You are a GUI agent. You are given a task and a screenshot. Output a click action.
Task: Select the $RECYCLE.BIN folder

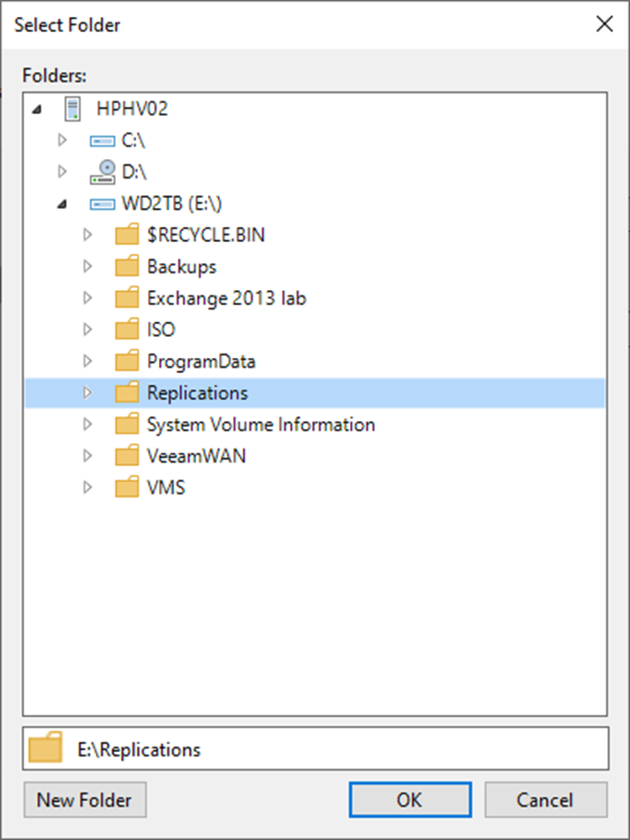pyautogui.click(x=205, y=234)
